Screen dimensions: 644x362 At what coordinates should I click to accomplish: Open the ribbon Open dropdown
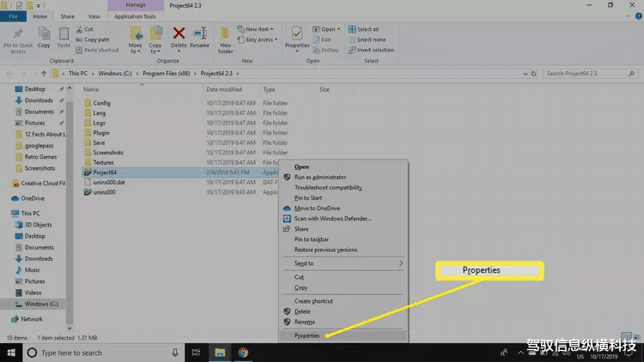click(326, 29)
